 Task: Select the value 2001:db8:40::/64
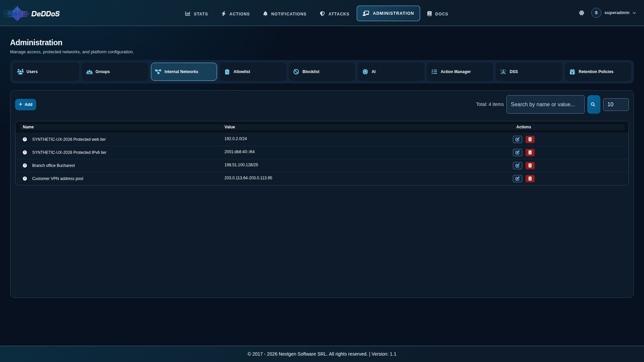click(239, 152)
